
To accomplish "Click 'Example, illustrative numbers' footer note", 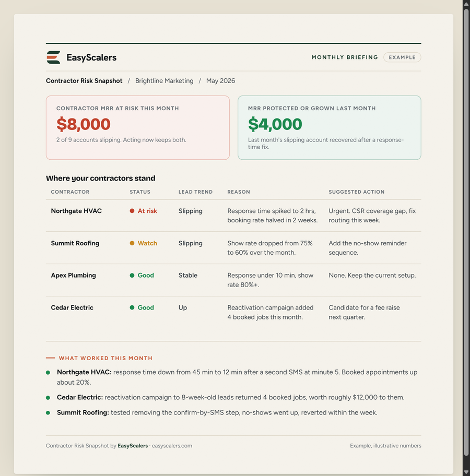I will pos(385,446).
